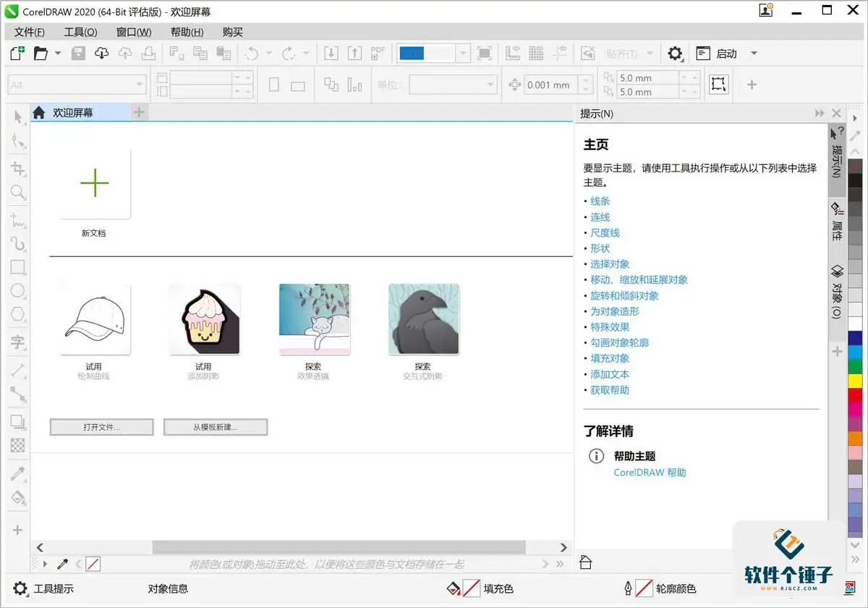This screenshot has width=868, height=608.
Task: Toggle the guidelines display button
Action: coord(561,54)
